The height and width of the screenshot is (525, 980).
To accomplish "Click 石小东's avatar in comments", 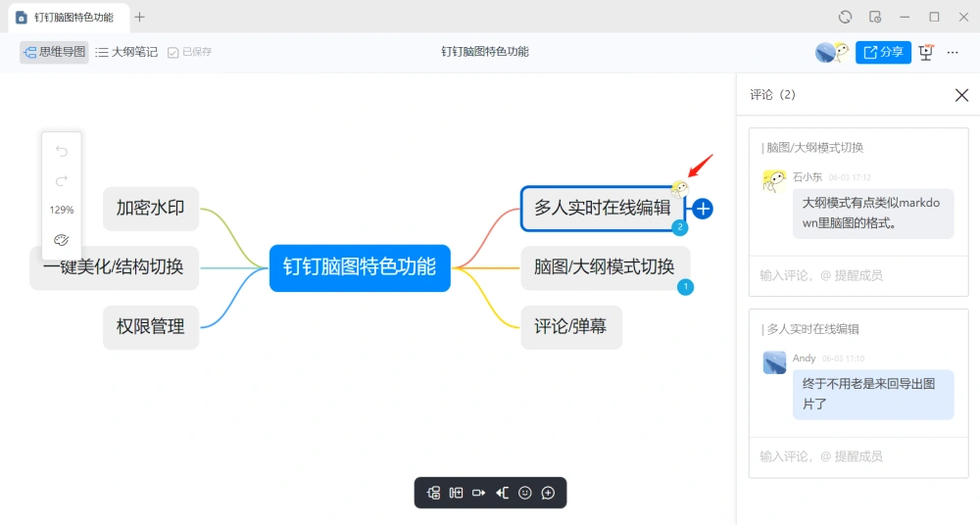I will 774,181.
